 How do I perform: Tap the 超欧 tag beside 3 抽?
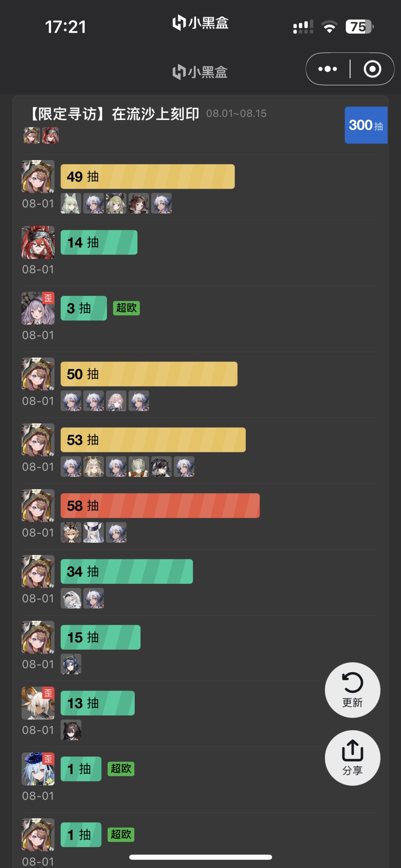point(126,308)
